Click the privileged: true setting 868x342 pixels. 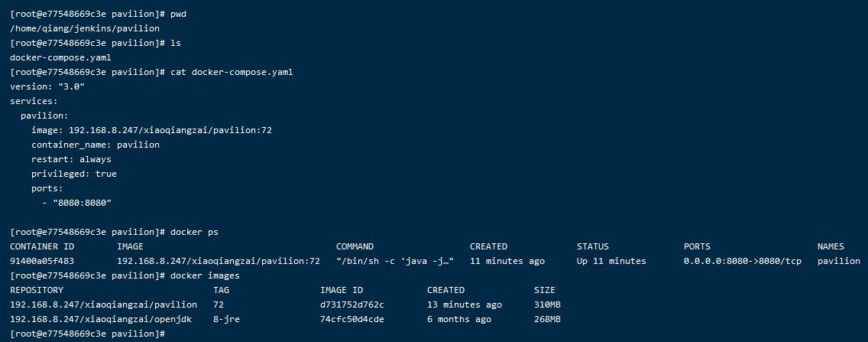coord(74,174)
